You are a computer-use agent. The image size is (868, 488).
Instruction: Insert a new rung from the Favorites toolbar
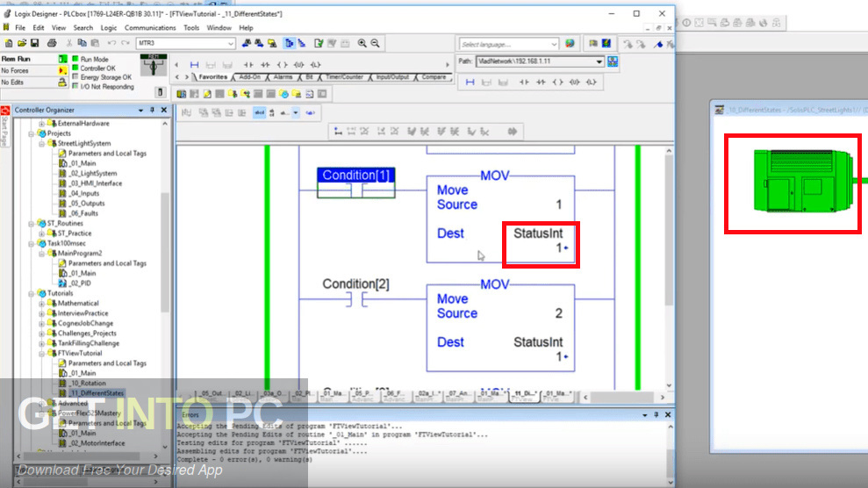(x=194, y=65)
